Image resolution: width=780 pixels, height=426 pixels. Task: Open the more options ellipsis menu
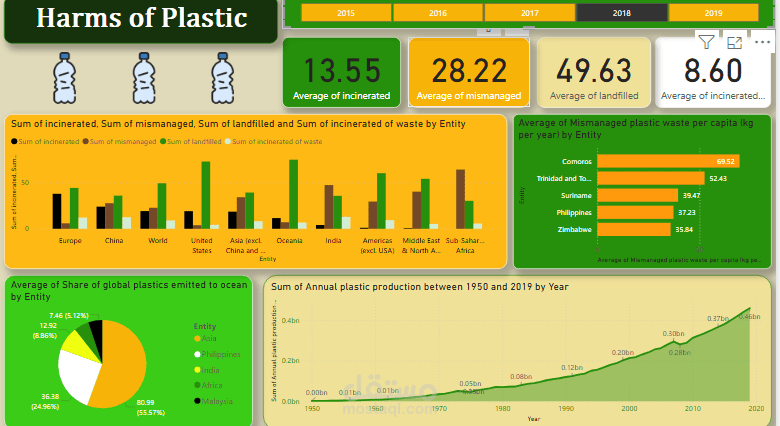click(762, 42)
